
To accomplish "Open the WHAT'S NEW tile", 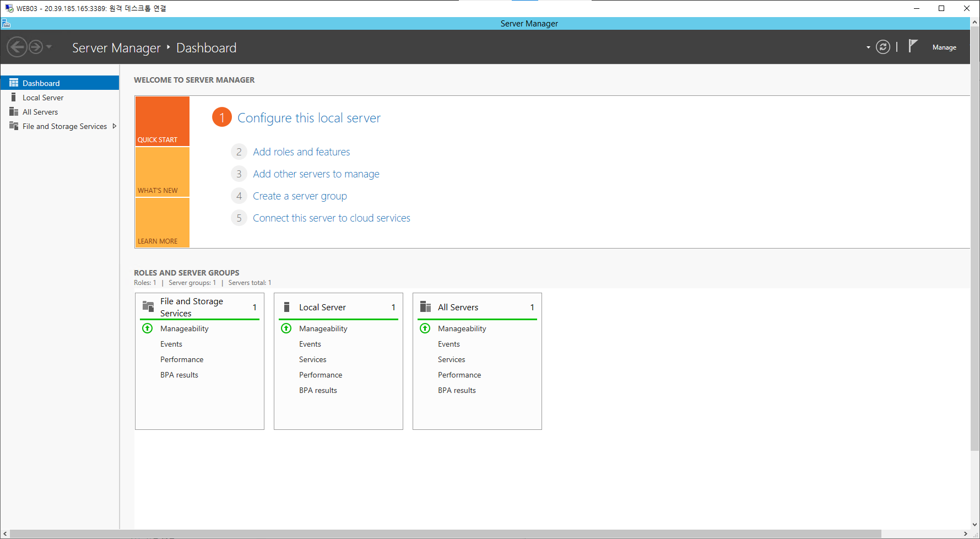I will click(x=163, y=172).
